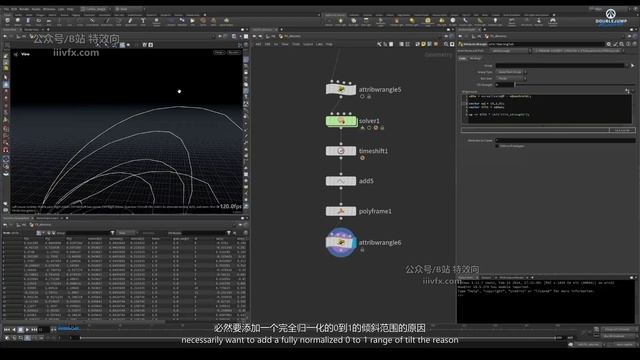The width and height of the screenshot is (640, 360).
Task: Click the Stop playback button
Action: click(20, 329)
